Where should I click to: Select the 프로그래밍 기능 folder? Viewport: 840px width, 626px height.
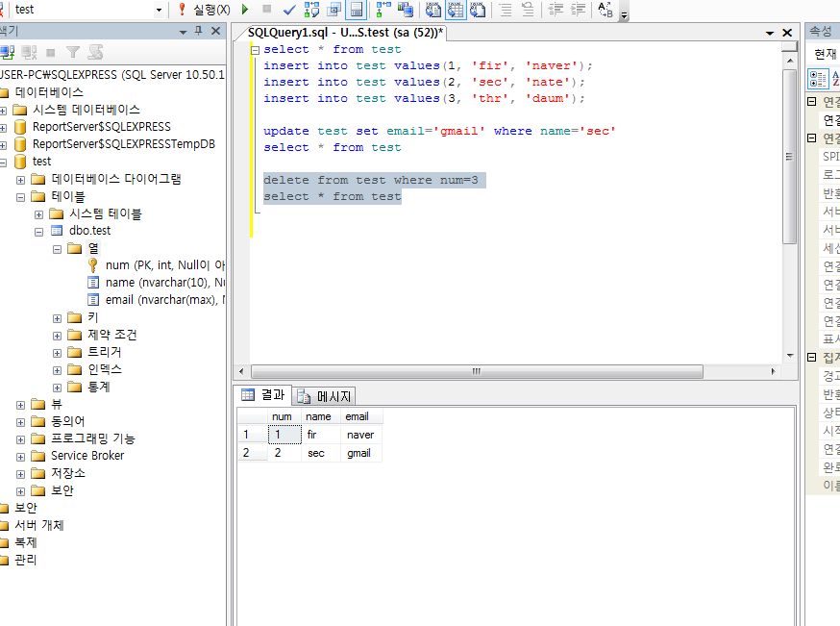pos(92,438)
